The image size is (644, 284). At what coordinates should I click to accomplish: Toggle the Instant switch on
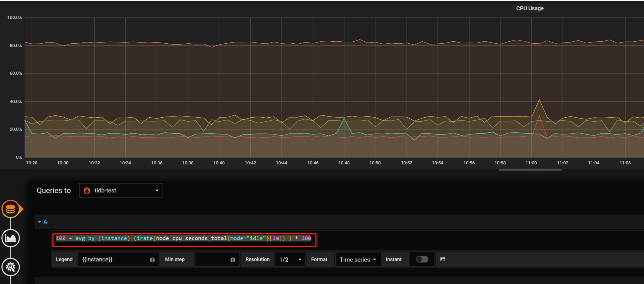click(x=422, y=259)
